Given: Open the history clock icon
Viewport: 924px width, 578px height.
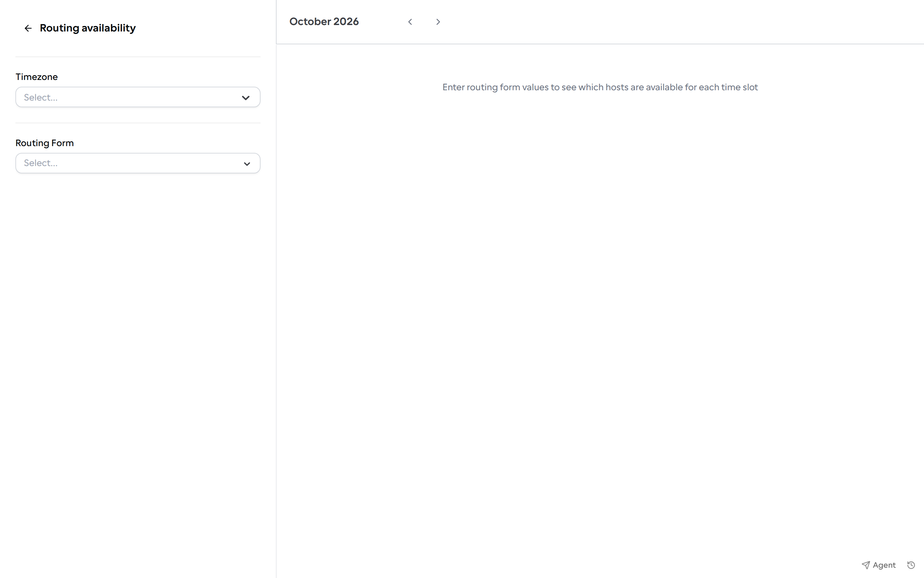Looking at the screenshot, I should 911,565.
